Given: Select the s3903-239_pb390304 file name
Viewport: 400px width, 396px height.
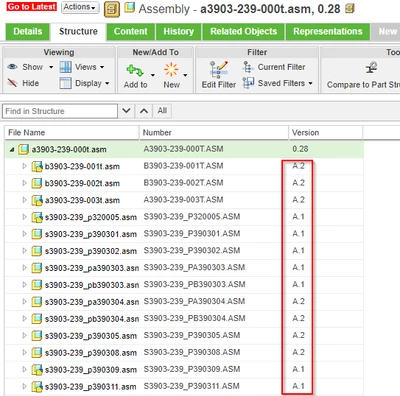Looking at the screenshot, I should (92, 319).
